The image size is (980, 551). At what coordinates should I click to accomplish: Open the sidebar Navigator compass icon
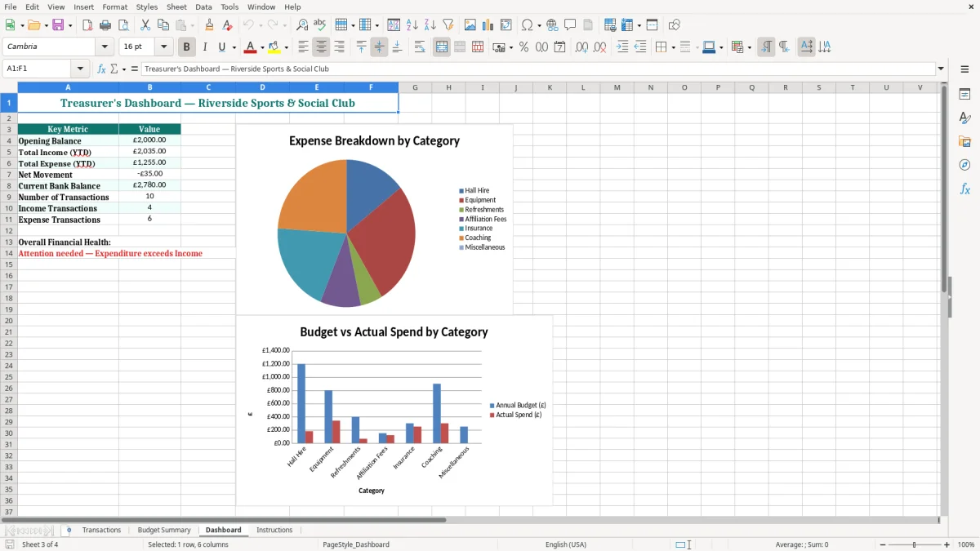pyautogui.click(x=964, y=166)
